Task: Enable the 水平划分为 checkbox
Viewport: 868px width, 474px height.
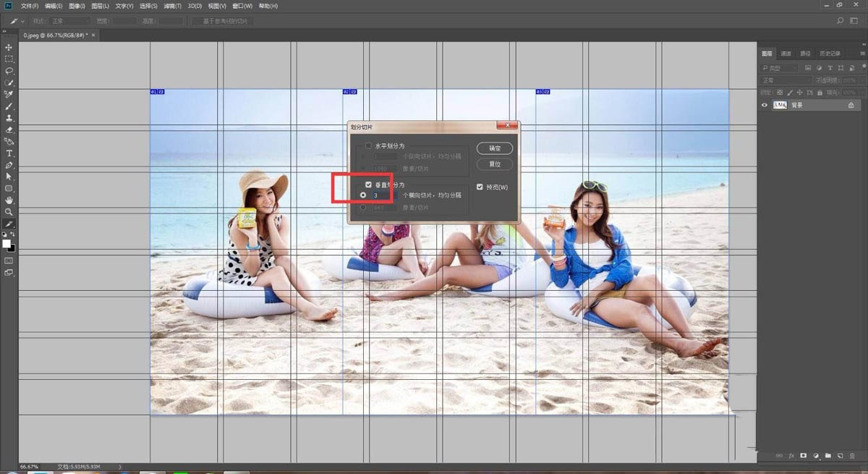Action: [368, 146]
